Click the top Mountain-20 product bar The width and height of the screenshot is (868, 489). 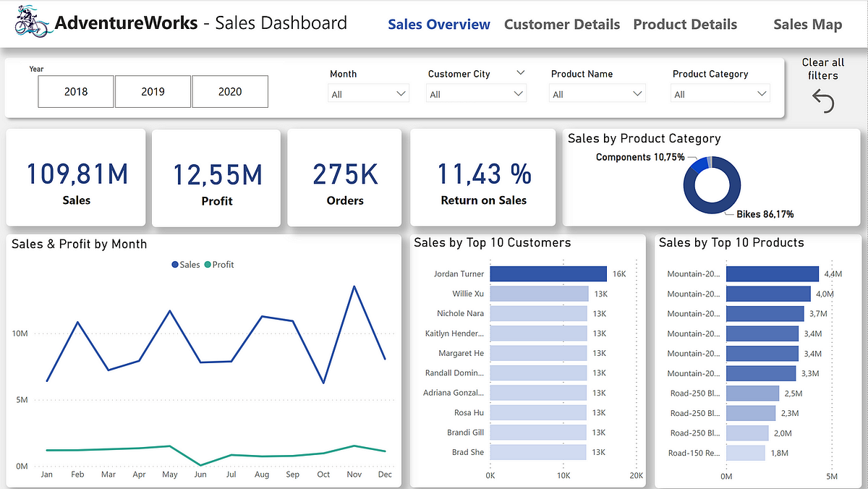coord(770,273)
